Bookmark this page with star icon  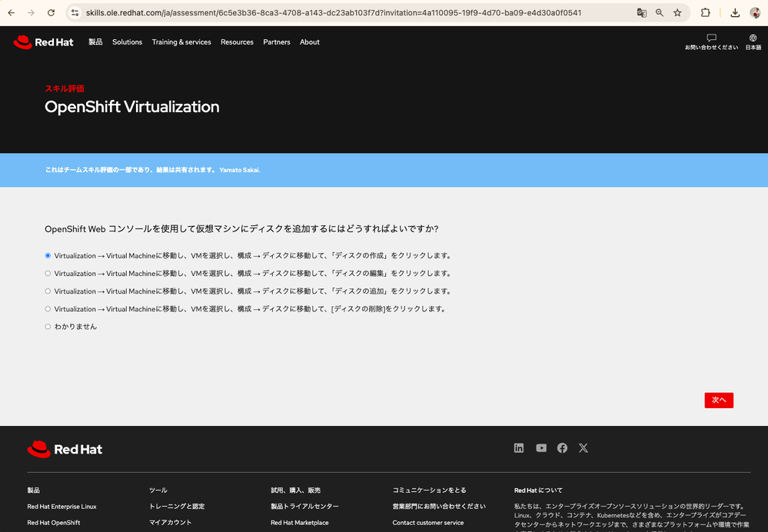pos(677,13)
